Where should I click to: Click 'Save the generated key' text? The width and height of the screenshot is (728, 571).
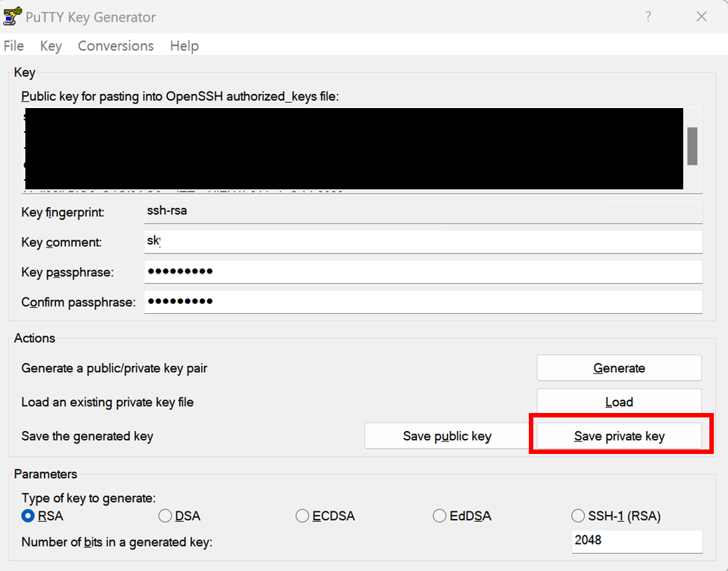point(87,437)
